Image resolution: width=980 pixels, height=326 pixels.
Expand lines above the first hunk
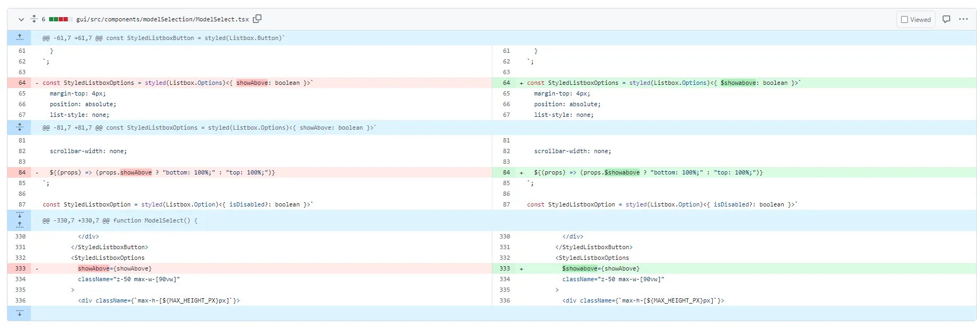click(x=19, y=37)
